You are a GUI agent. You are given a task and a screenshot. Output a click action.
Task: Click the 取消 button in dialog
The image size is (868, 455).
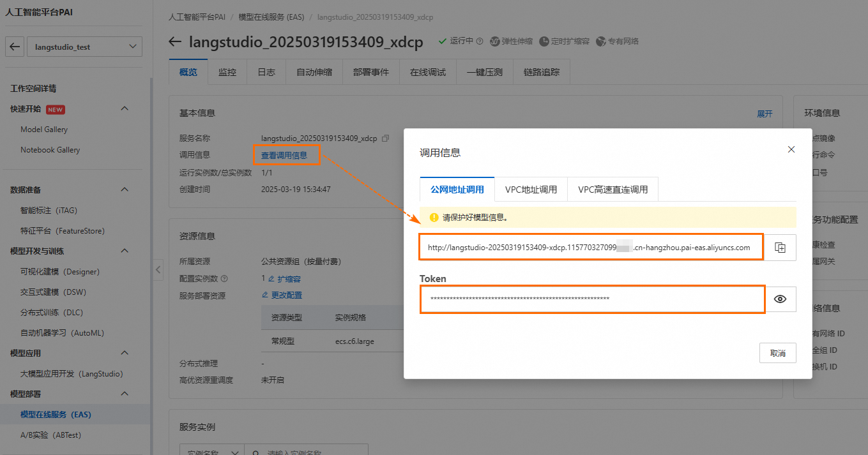tap(778, 353)
